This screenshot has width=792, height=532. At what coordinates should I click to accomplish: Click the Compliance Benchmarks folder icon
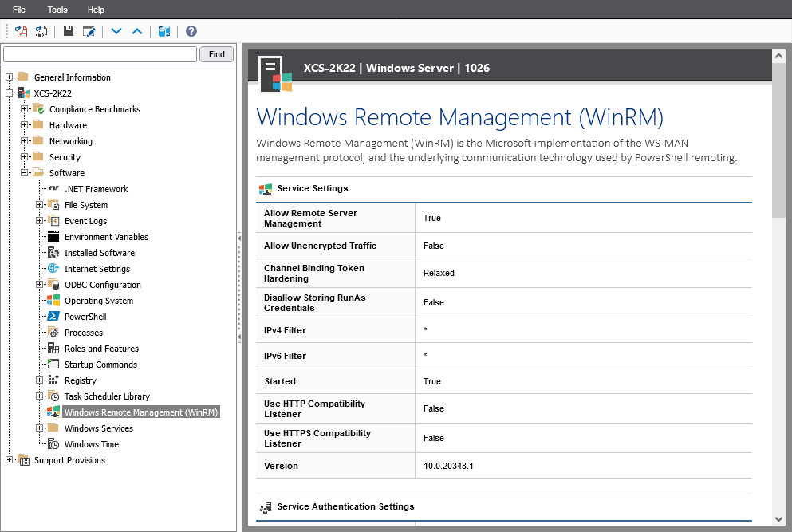38,108
